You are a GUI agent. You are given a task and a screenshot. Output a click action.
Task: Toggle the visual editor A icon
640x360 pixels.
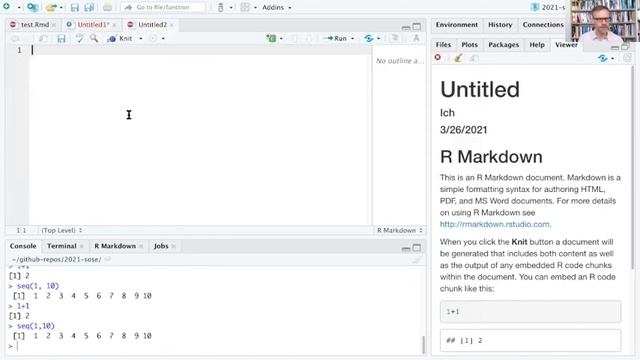[416, 38]
